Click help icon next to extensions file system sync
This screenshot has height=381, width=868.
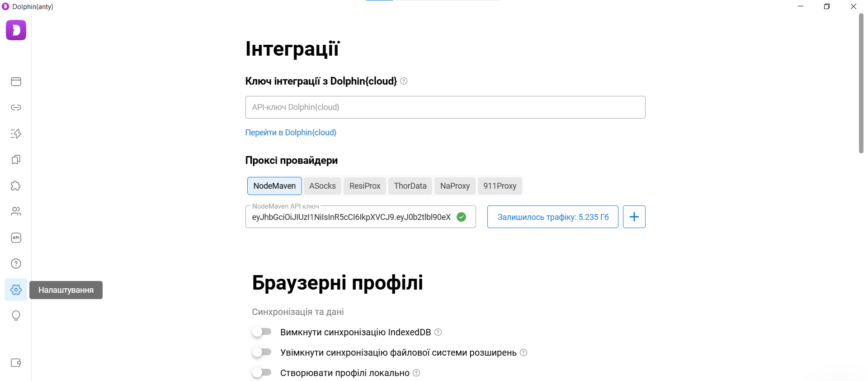point(524,352)
